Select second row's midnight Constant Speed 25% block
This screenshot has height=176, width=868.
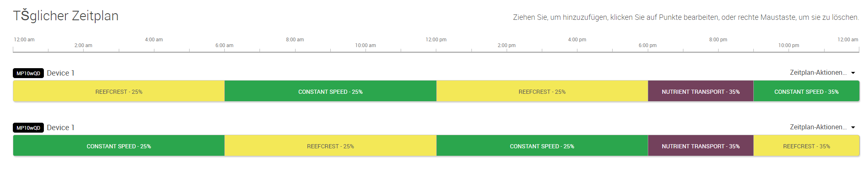119,146
